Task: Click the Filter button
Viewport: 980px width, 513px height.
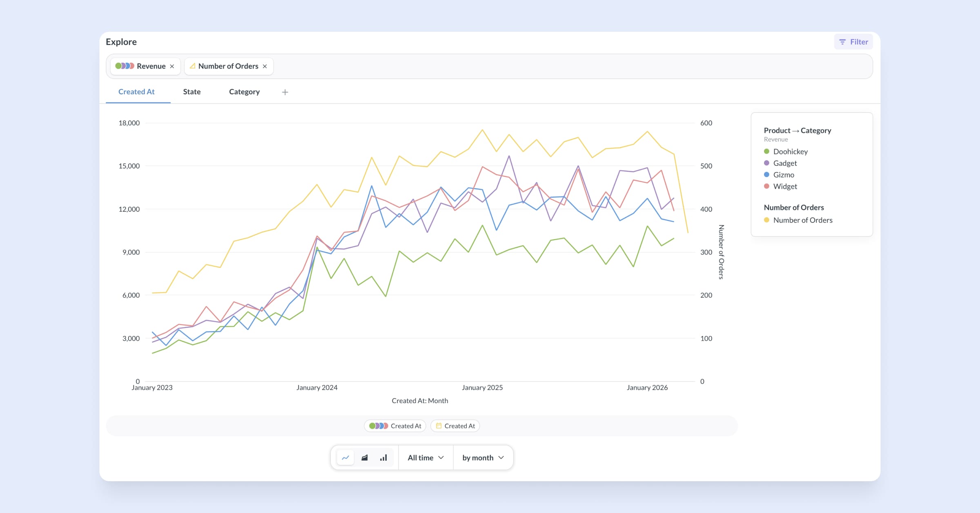Action: (853, 42)
